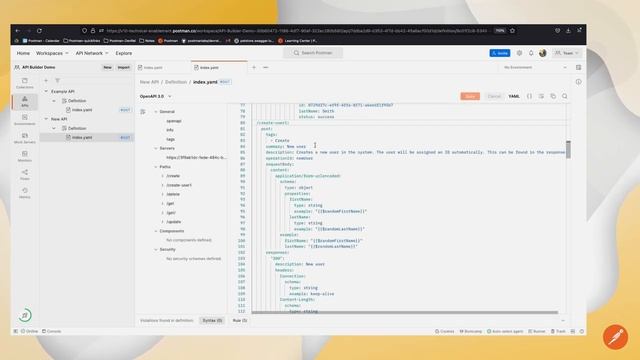Click the blue Invite button
The height and width of the screenshot is (360, 640).
(x=500, y=53)
